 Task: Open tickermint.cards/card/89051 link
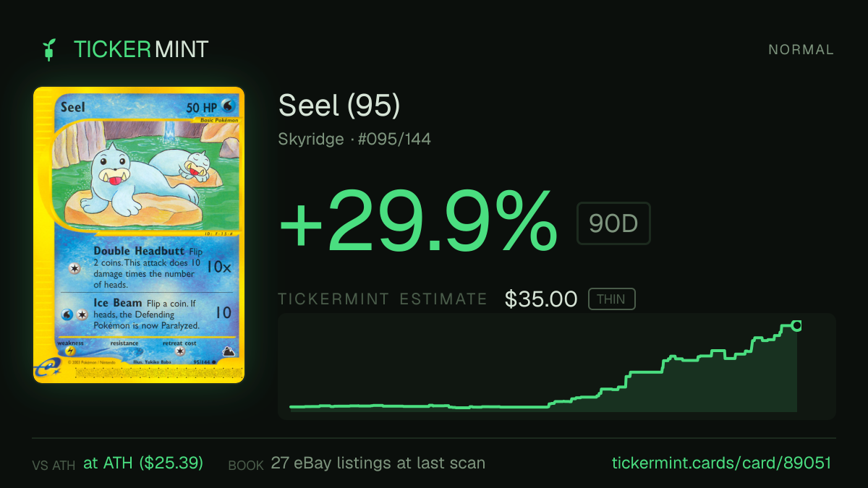(x=722, y=463)
